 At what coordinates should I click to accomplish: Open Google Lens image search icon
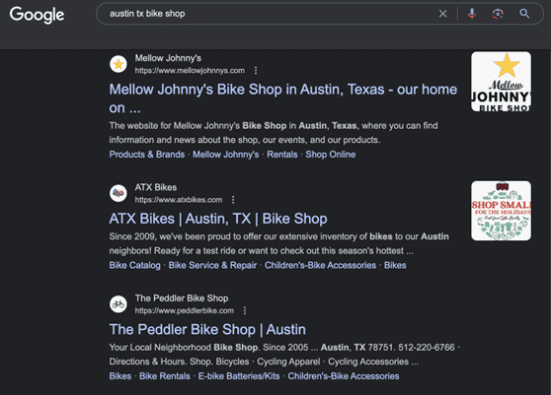pyautogui.click(x=498, y=14)
